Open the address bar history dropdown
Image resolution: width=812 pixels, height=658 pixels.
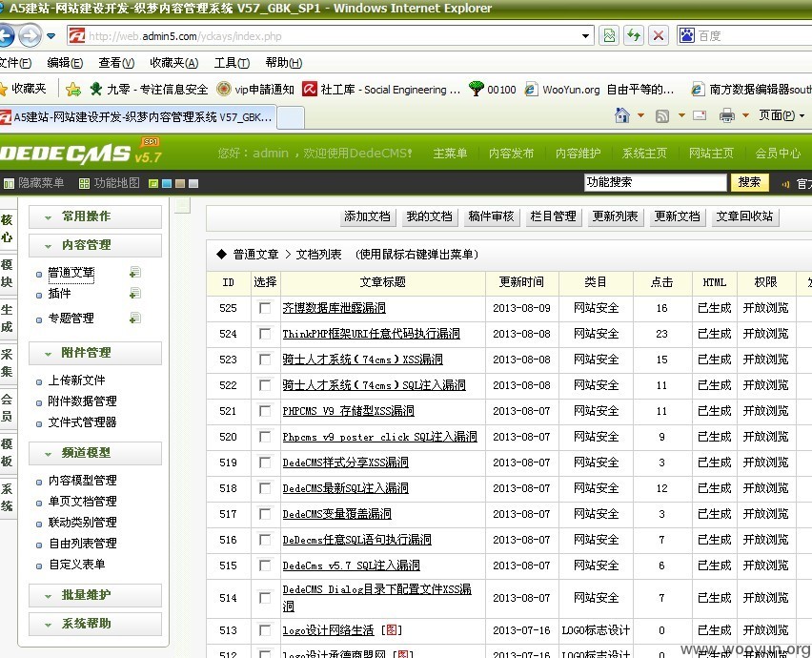click(x=585, y=35)
